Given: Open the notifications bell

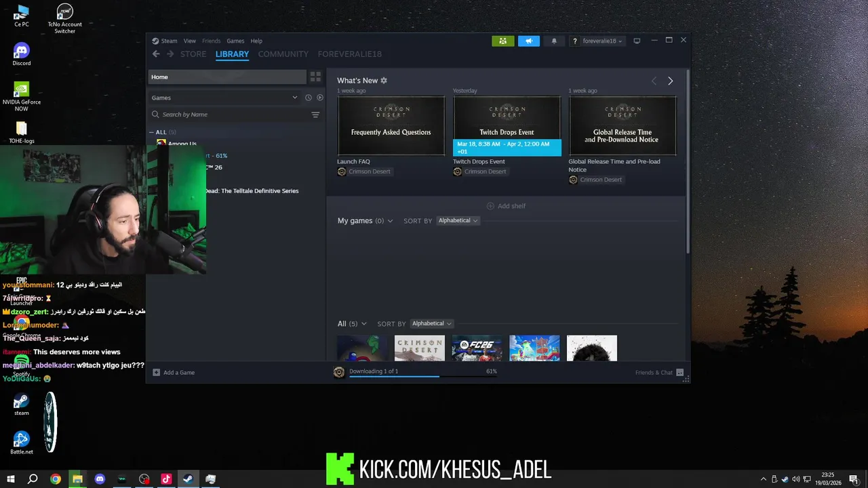Looking at the screenshot, I should pyautogui.click(x=554, y=41).
